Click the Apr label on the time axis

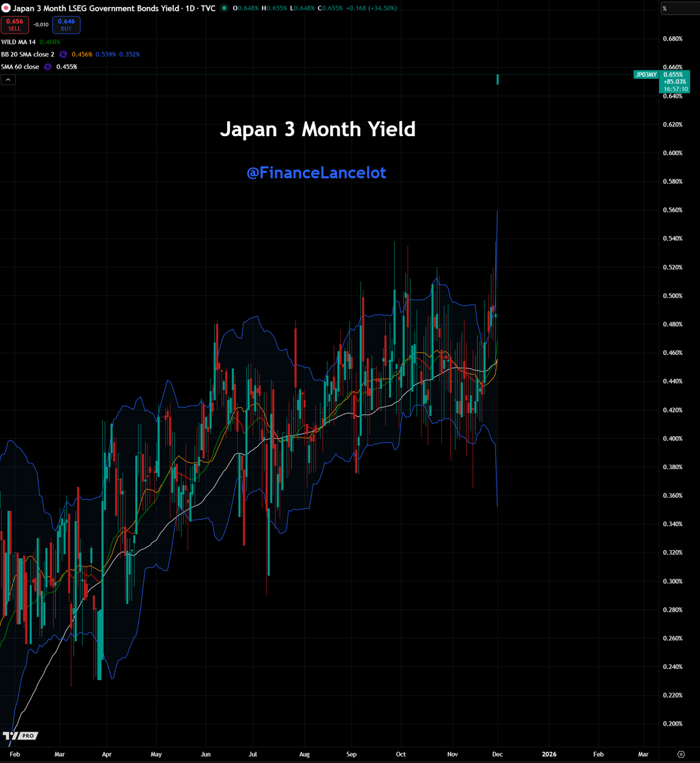pyautogui.click(x=107, y=754)
